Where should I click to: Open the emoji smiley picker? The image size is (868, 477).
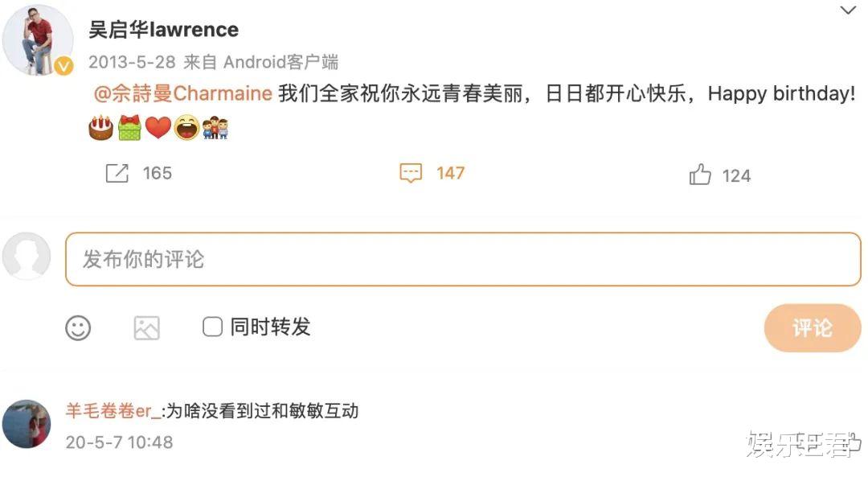pos(77,328)
